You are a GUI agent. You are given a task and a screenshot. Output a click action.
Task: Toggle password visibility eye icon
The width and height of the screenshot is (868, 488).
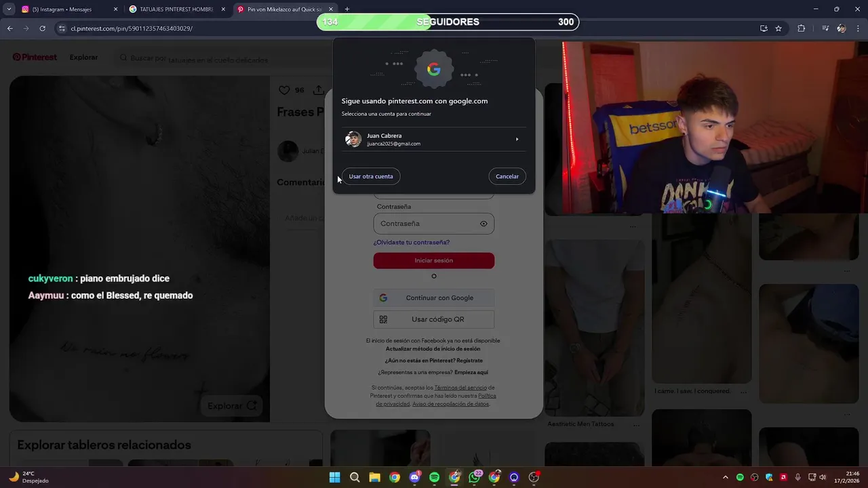tap(484, 224)
